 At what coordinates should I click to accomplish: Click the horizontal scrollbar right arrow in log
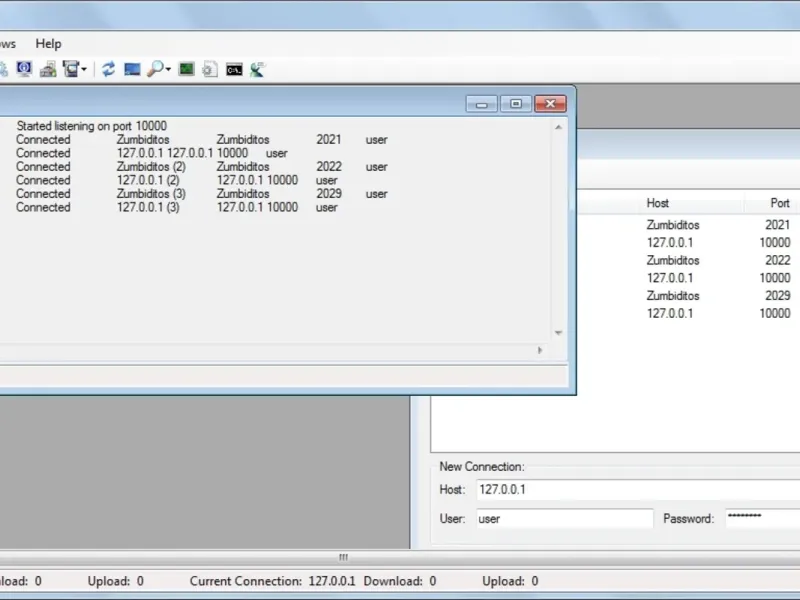pos(540,350)
